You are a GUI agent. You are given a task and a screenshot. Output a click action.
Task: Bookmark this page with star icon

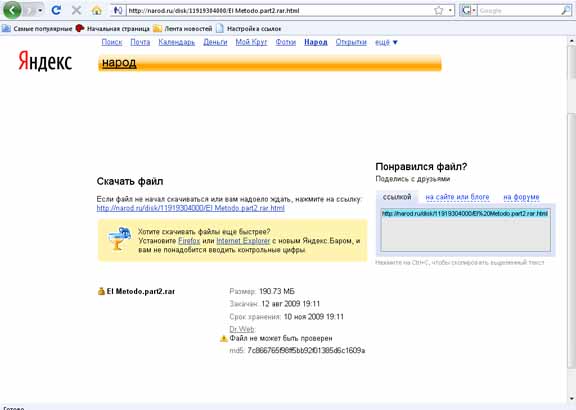[439, 11]
